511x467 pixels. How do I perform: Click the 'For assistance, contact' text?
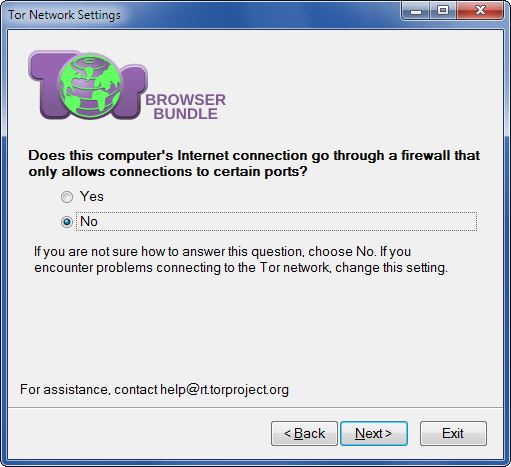(89, 390)
